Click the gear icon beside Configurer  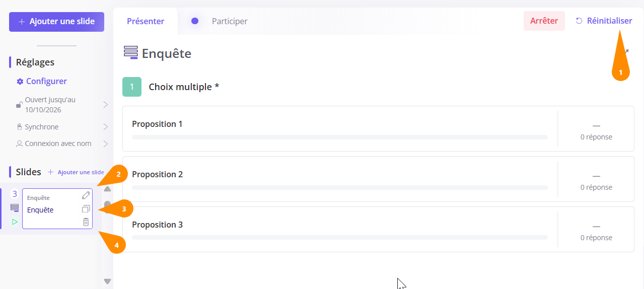[20, 82]
